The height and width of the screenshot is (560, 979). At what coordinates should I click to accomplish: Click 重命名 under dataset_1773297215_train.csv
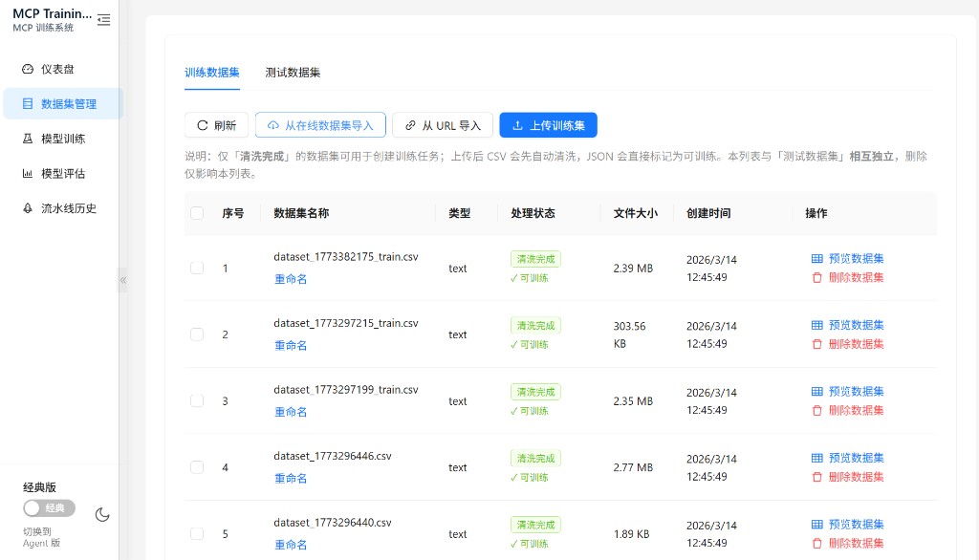(291, 345)
